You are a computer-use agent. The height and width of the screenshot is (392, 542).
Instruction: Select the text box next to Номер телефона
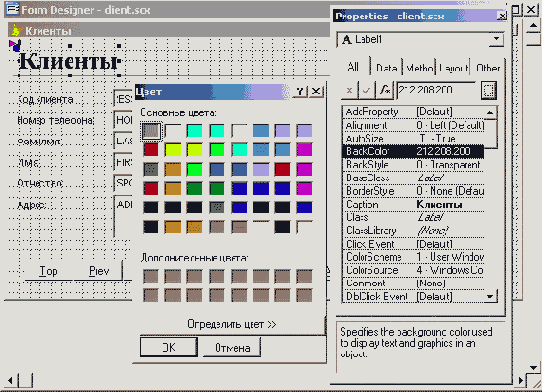(123, 120)
